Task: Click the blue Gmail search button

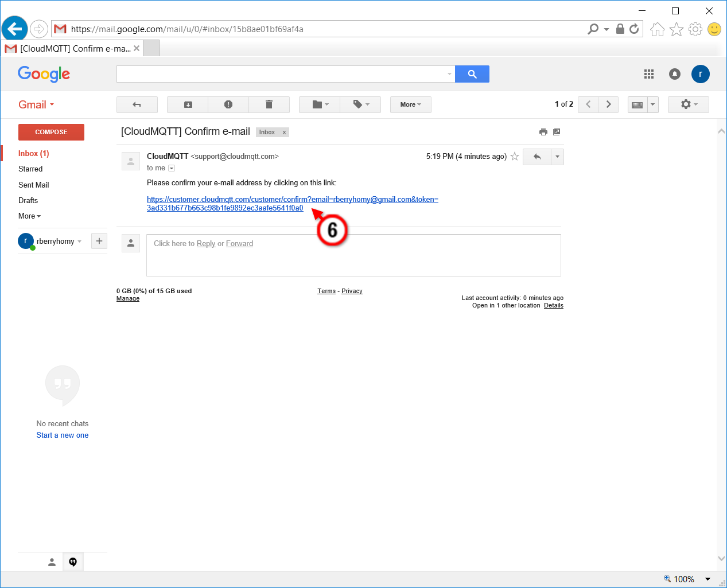Action: 472,74
